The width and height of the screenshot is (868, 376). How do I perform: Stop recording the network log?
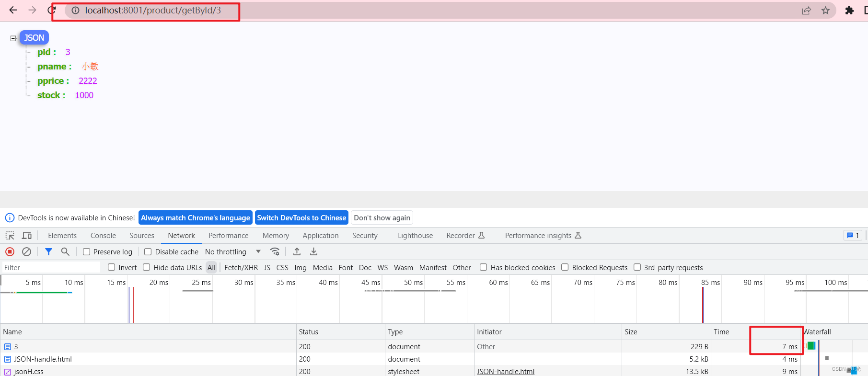point(10,252)
